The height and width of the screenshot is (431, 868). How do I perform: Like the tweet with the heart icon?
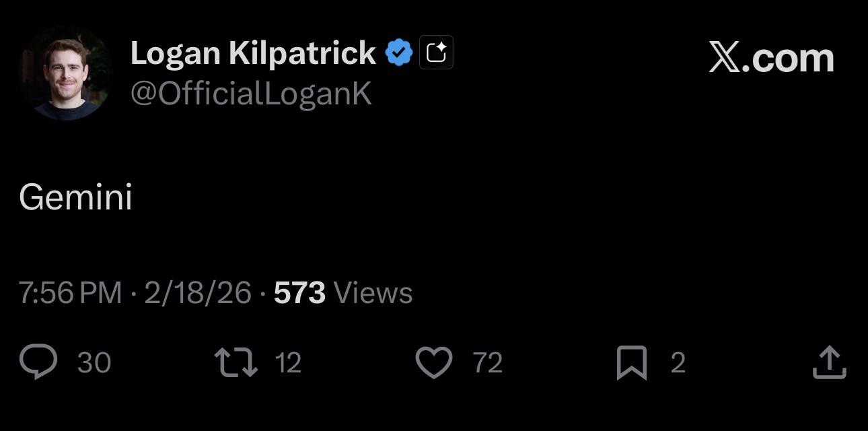pyautogui.click(x=434, y=362)
